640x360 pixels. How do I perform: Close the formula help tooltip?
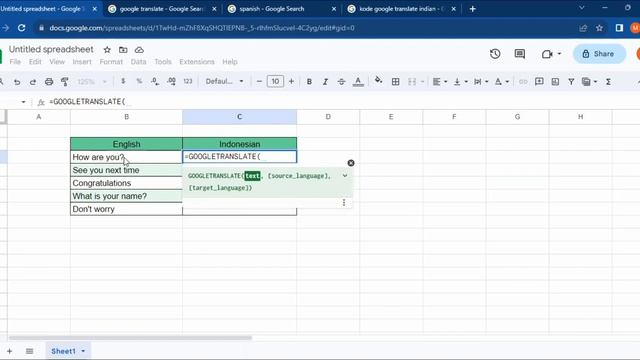351,163
